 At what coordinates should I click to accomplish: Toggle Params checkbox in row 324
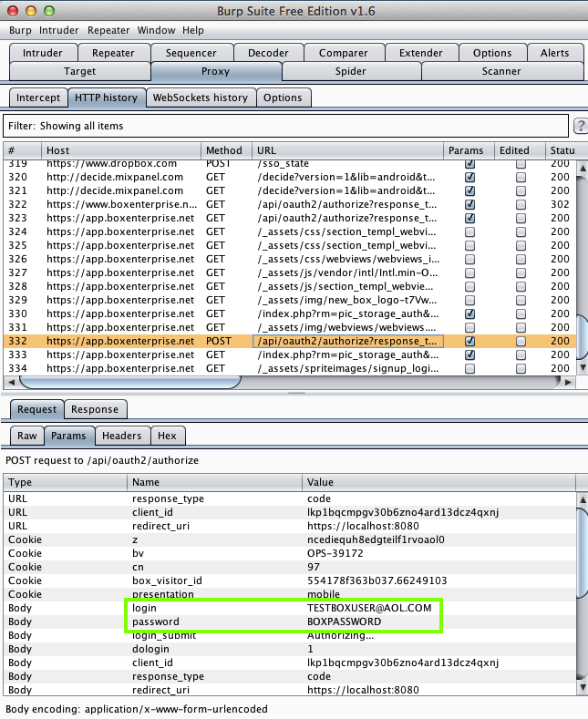pyautogui.click(x=469, y=232)
